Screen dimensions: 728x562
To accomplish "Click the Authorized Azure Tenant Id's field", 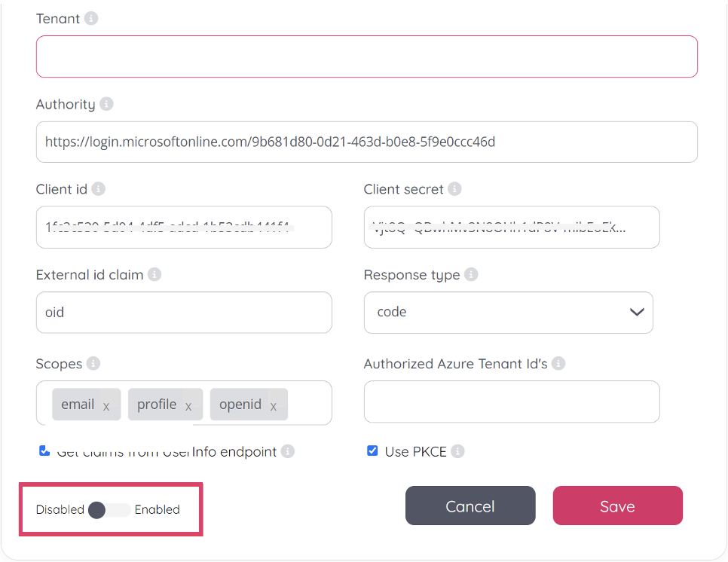I will tap(512, 402).
